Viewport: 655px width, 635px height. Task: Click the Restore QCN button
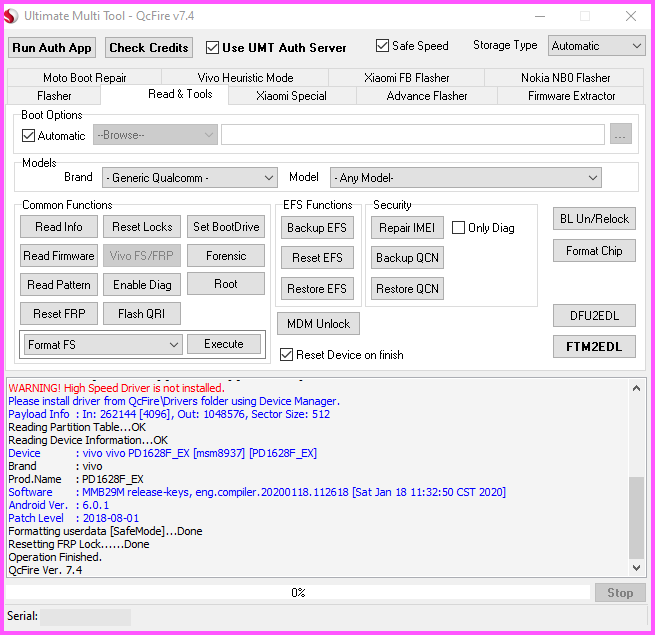407,289
